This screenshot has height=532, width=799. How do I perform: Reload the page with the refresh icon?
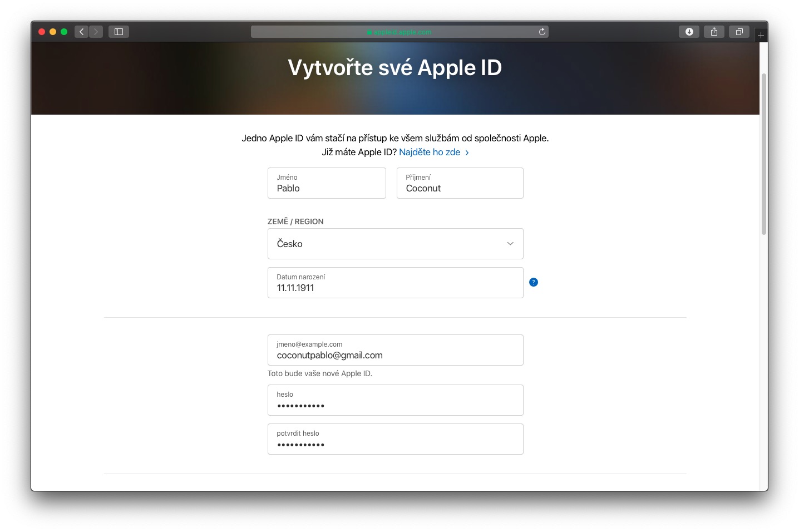pyautogui.click(x=542, y=32)
